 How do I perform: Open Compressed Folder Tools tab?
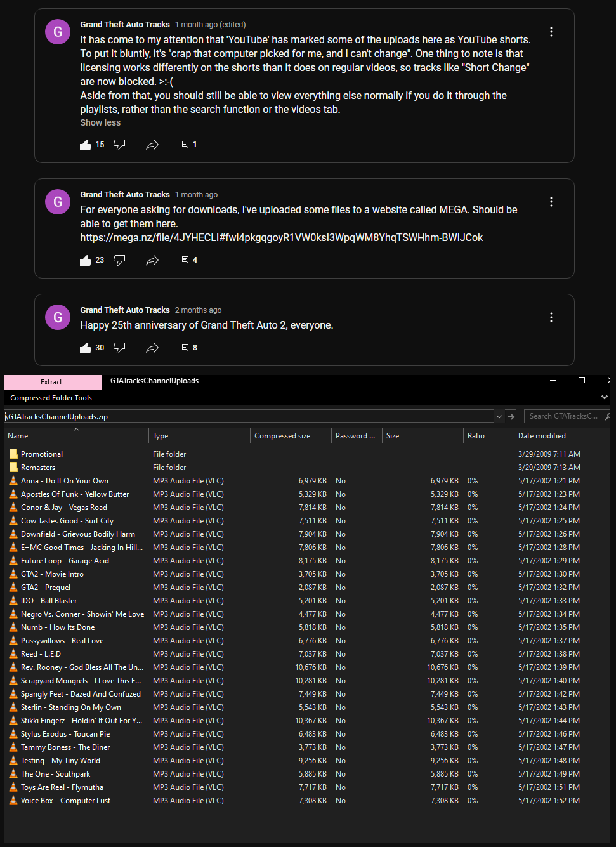click(x=51, y=398)
